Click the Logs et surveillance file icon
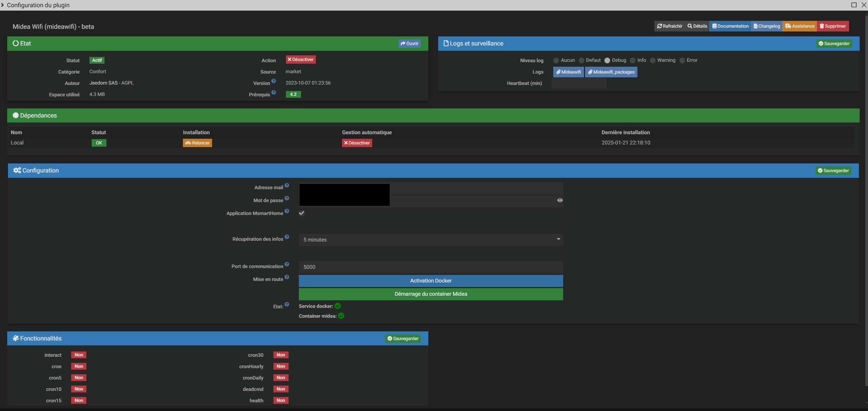 446,44
